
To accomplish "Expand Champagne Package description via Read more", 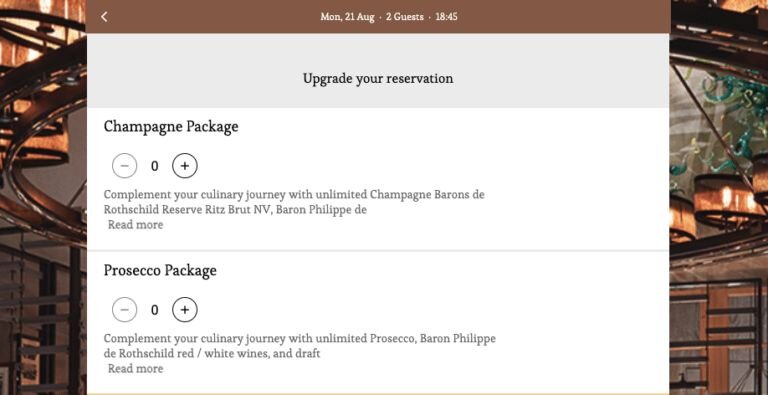I will pyautogui.click(x=136, y=225).
